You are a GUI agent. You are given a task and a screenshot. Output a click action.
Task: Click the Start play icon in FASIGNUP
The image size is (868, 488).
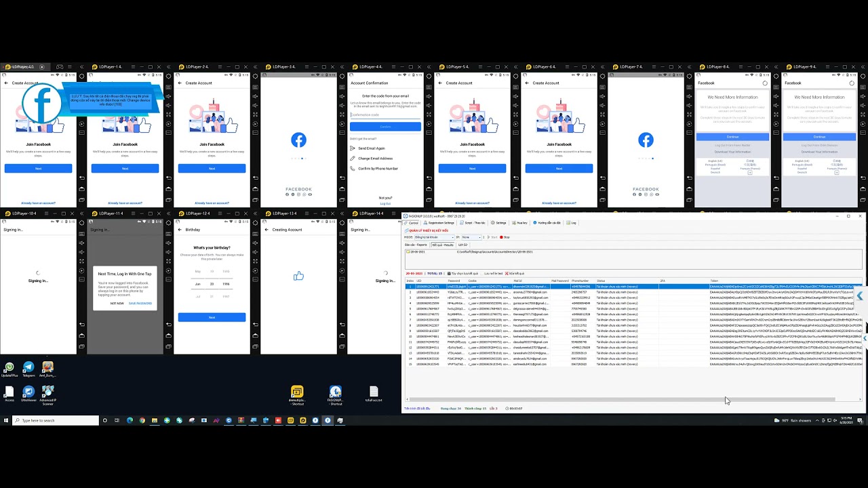pos(488,237)
